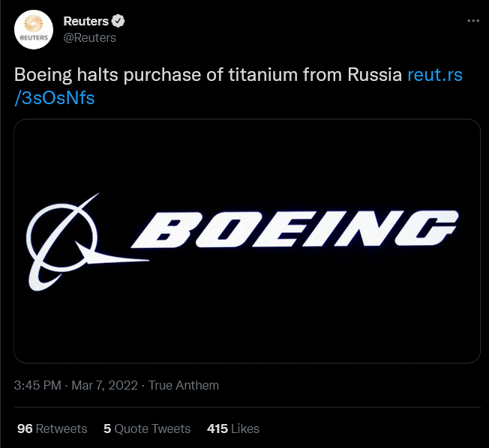Click the /3sOsNfs link continuation

point(55,98)
